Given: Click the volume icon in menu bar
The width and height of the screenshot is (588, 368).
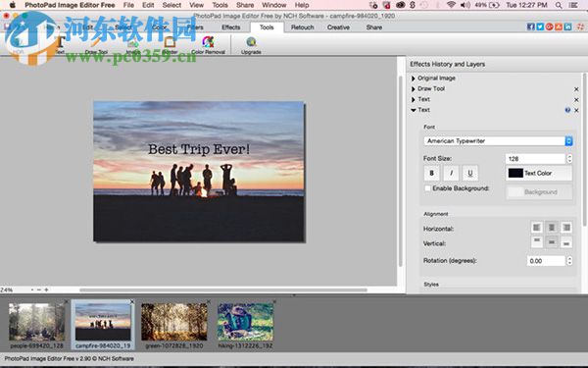Looking at the screenshot, I should coord(465,5).
